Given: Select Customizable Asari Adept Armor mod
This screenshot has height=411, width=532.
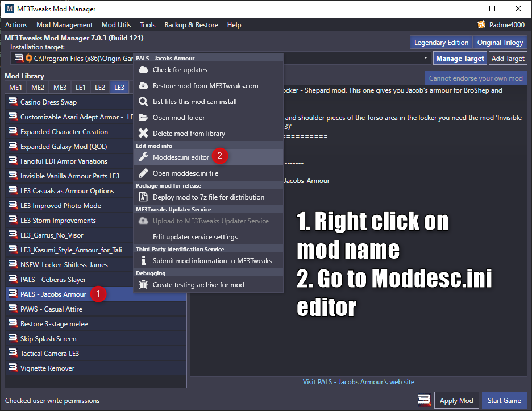Looking at the screenshot, I should [69, 117].
